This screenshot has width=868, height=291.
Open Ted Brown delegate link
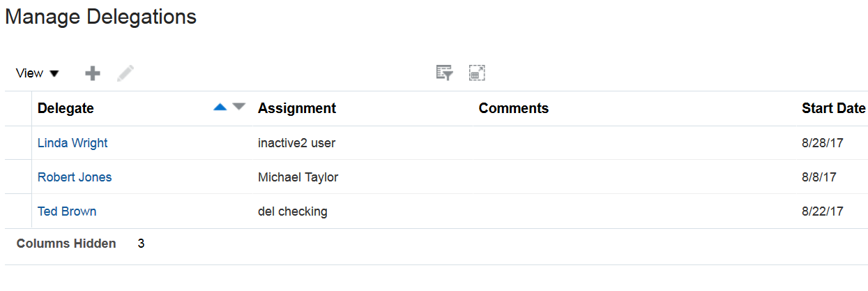[x=67, y=211]
